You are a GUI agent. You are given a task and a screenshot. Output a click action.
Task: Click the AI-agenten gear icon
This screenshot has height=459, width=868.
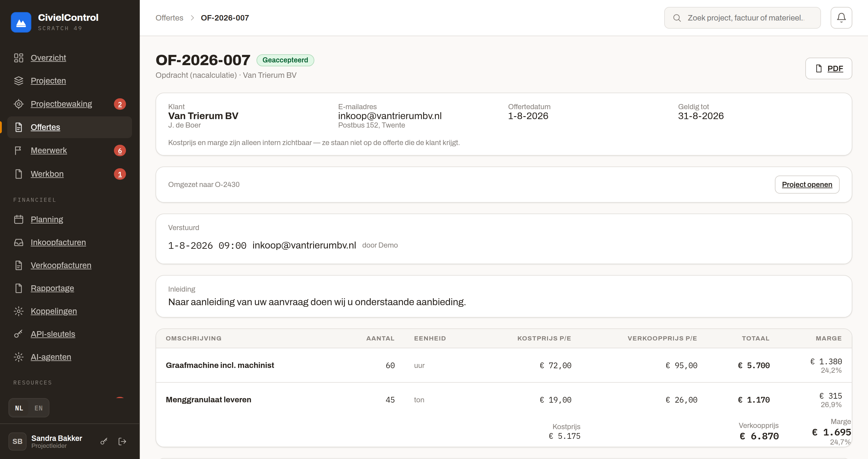[x=18, y=357]
